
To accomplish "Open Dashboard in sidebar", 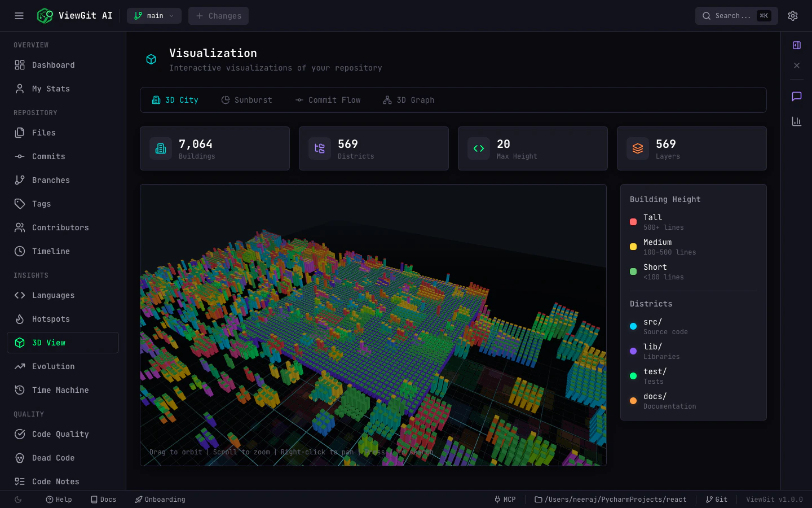I will click(x=63, y=65).
